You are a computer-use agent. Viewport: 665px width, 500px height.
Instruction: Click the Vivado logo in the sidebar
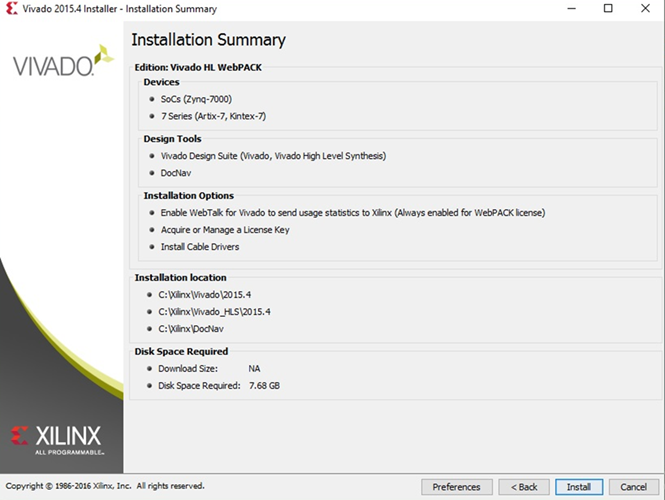point(63,61)
